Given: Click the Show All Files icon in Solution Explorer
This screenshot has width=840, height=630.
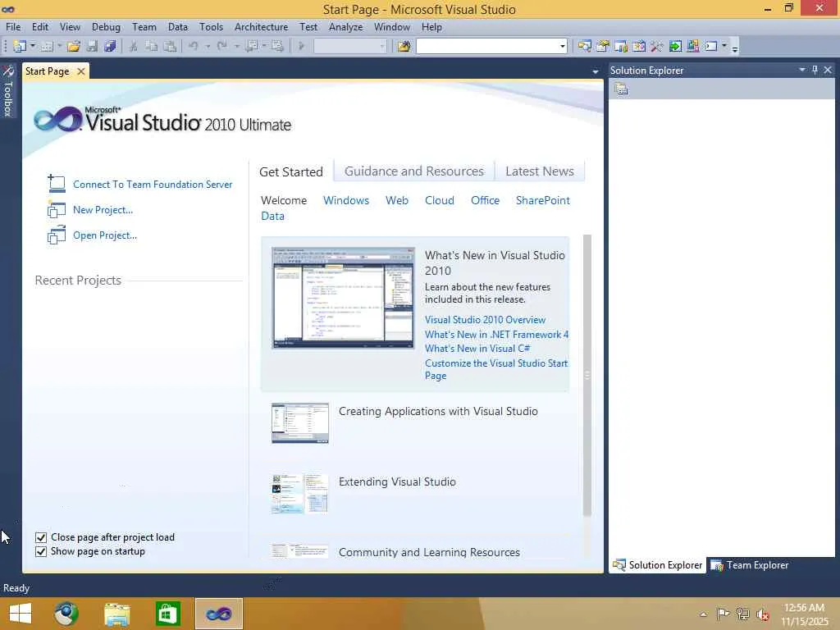Looking at the screenshot, I should 621,89.
